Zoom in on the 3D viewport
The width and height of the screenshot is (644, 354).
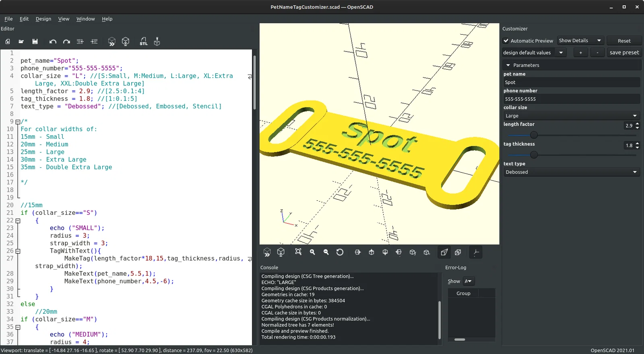tap(312, 252)
